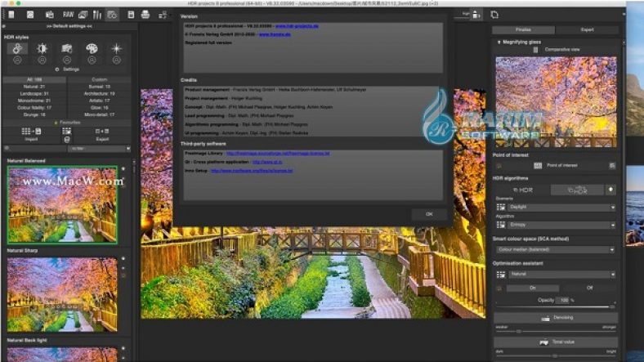Click the camera-like icon left of RAW

pyautogui.click(x=50, y=15)
